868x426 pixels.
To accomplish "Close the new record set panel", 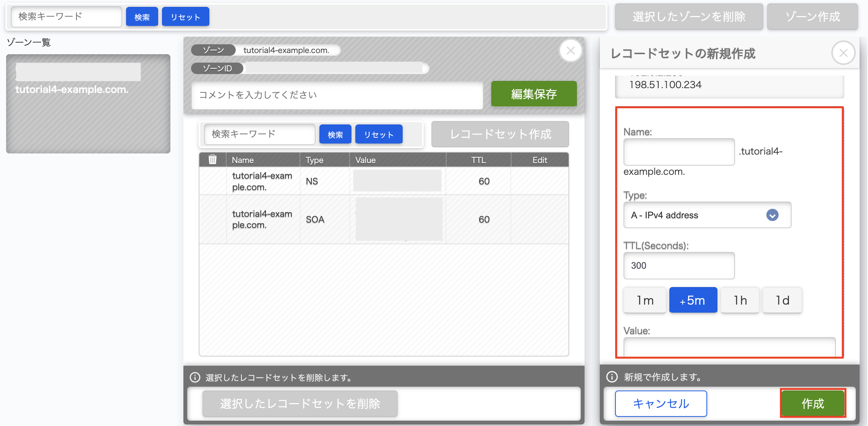I will pos(843,53).
